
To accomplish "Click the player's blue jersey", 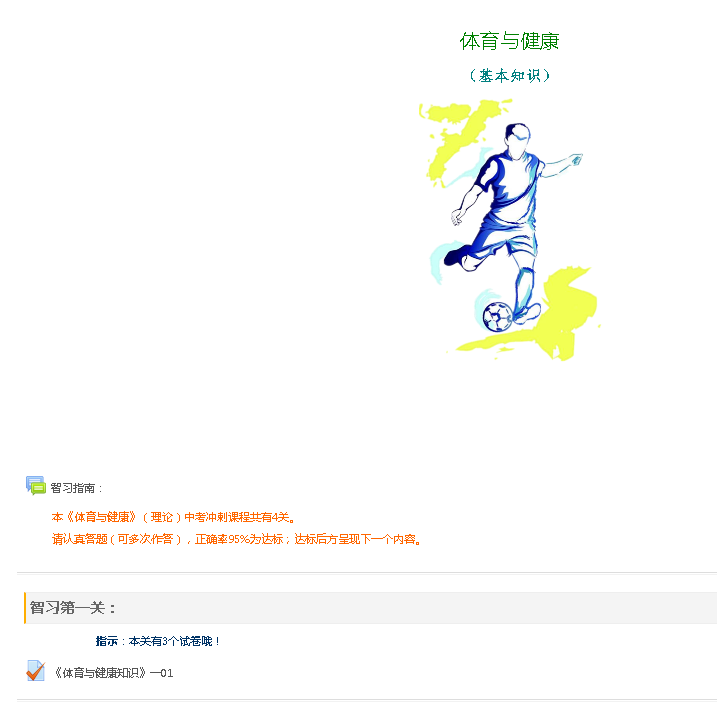I will (x=511, y=185).
